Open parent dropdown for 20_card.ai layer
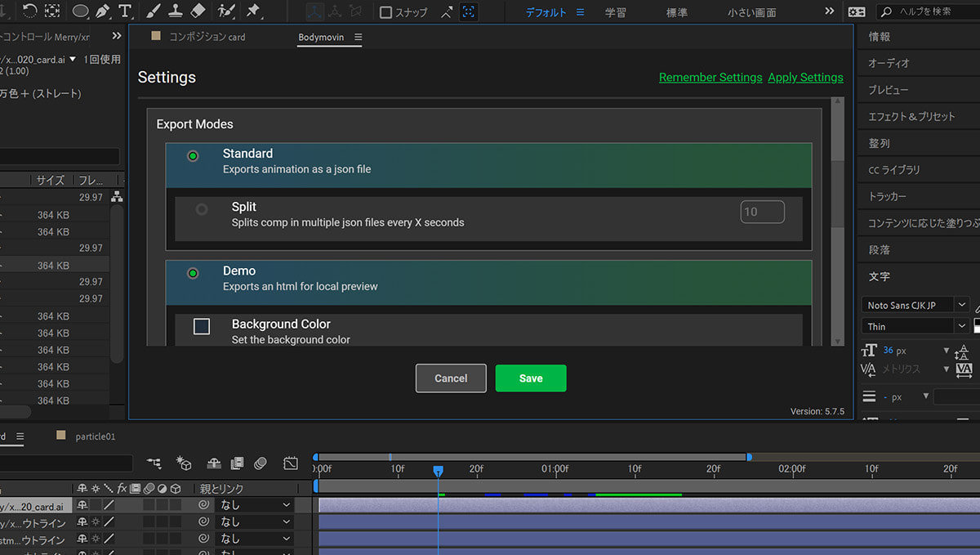Viewport: 980px width, 555px height. 254,505
